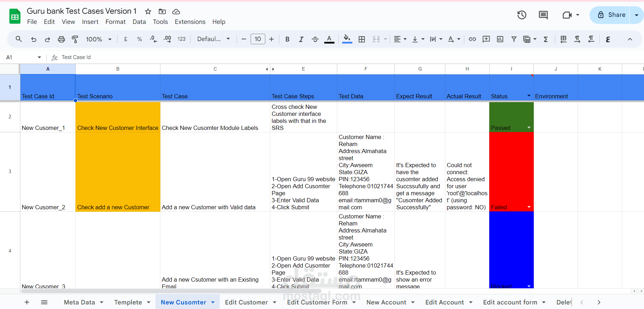This screenshot has width=644, height=309.
Task: Format selection as percent
Action: [139, 39]
